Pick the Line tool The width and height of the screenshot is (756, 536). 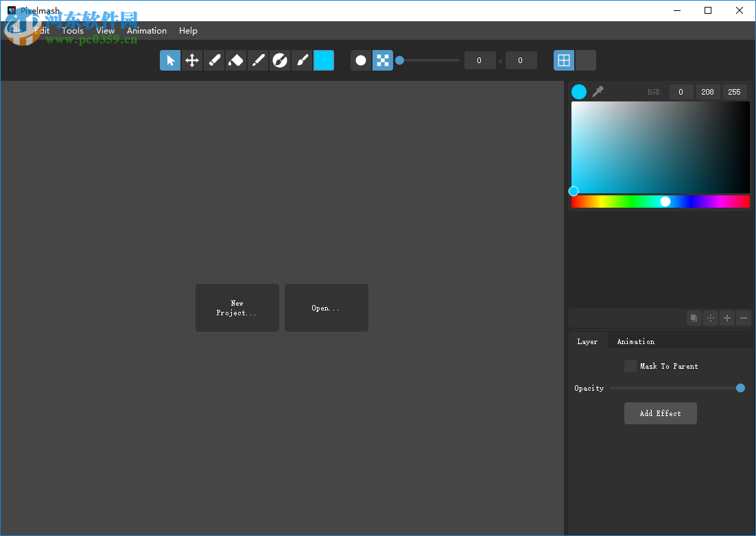coord(258,60)
